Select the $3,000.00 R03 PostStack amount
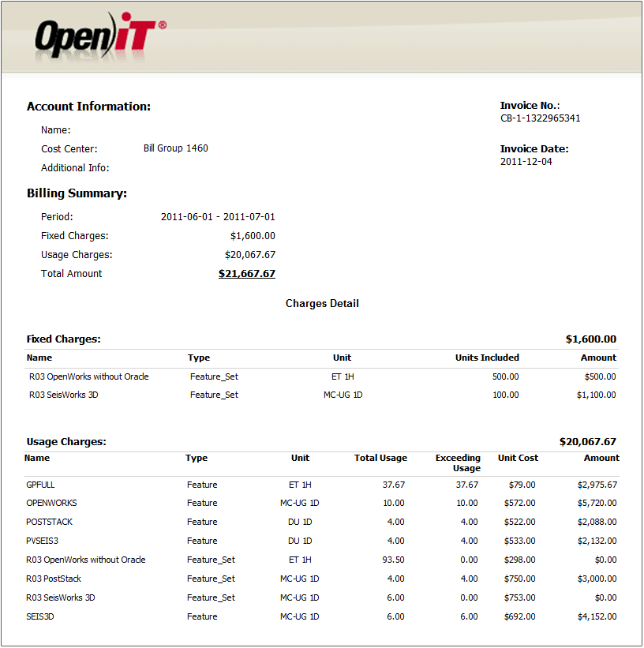The width and height of the screenshot is (644, 648). (597, 579)
